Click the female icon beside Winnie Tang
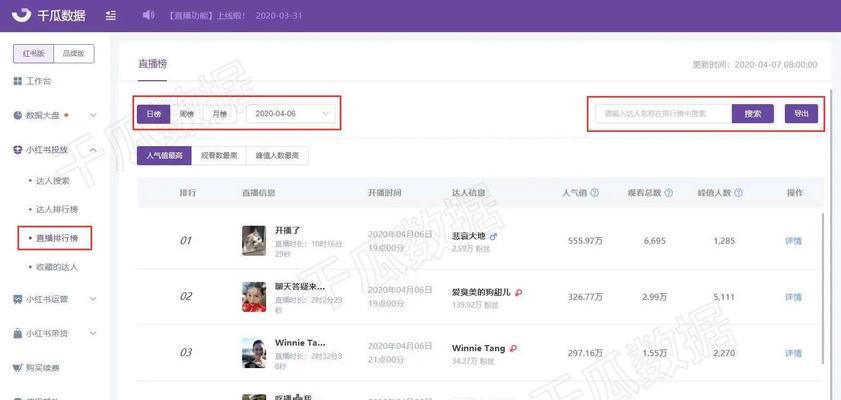841x400 pixels. tap(513, 349)
